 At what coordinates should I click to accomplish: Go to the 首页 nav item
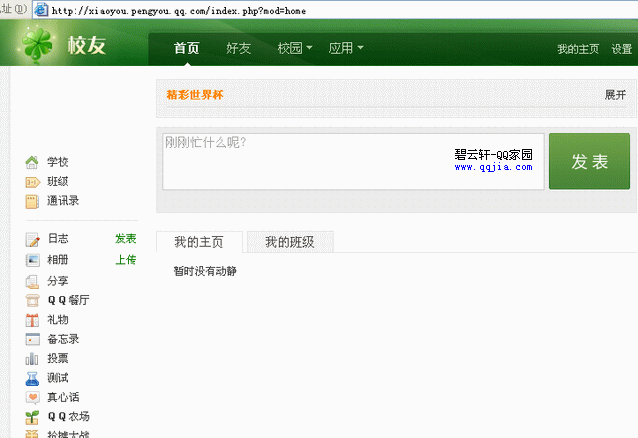[186, 48]
